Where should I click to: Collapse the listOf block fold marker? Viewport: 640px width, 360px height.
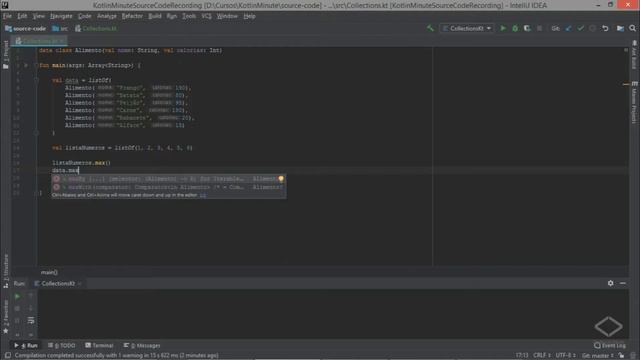tap(36, 80)
